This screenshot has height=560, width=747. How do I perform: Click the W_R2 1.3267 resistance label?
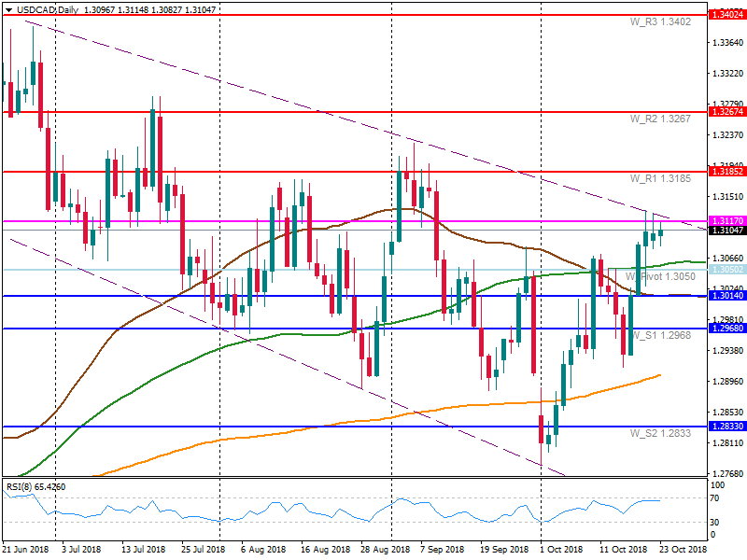pyautogui.click(x=659, y=119)
